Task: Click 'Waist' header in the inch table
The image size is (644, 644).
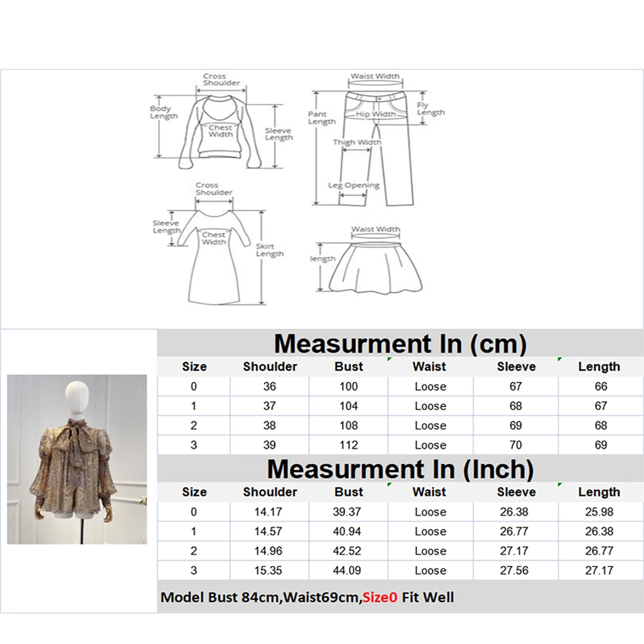Action: tap(429, 492)
